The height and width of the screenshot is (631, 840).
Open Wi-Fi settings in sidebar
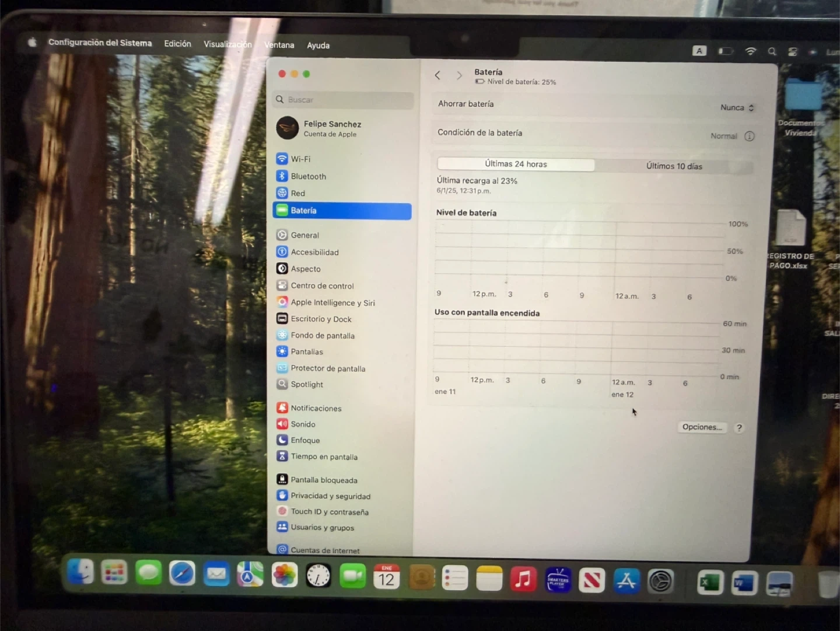coord(300,159)
